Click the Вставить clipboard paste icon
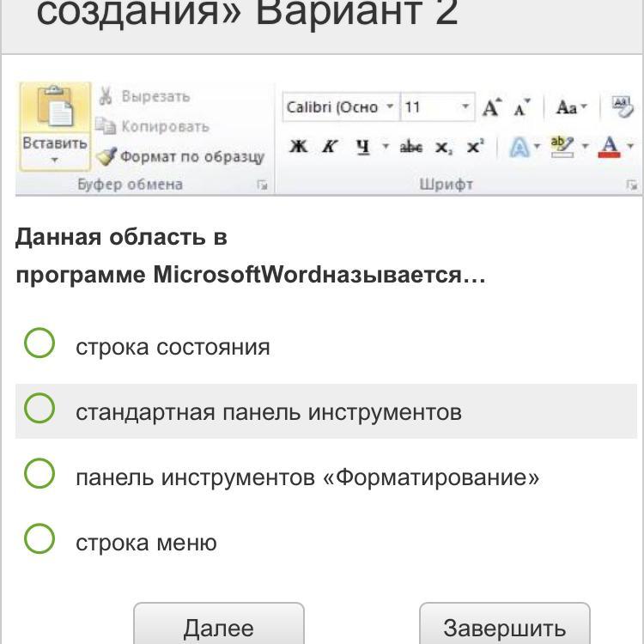The height and width of the screenshot is (644, 644). [55, 106]
